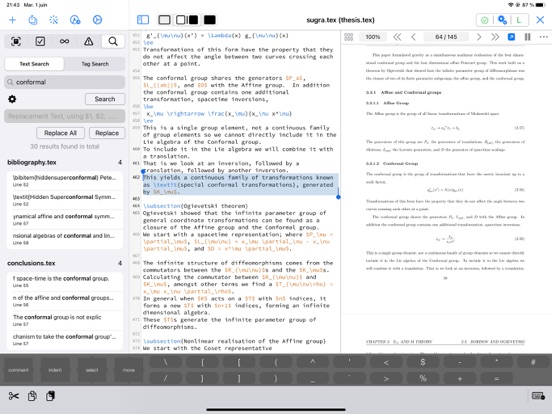Open PDF thumbnails grid icon

pyautogui.click(x=349, y=37)
